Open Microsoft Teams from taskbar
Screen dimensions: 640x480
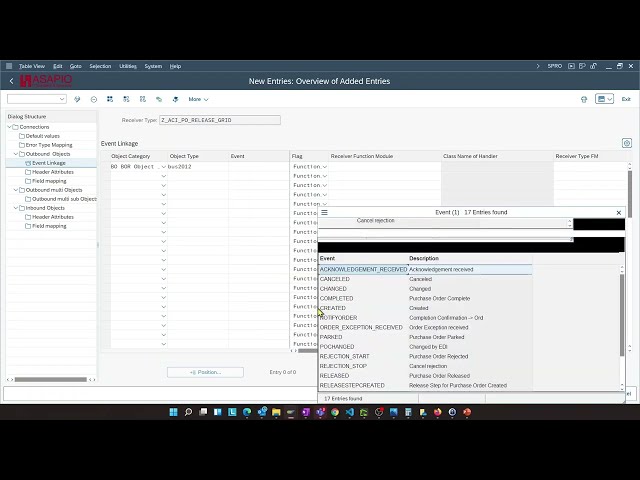coord(320,412)
